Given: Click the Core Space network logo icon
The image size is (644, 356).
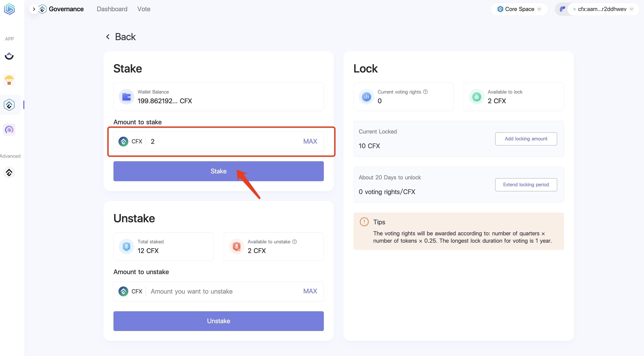Looking at the screenshot, I should point(500,9).
